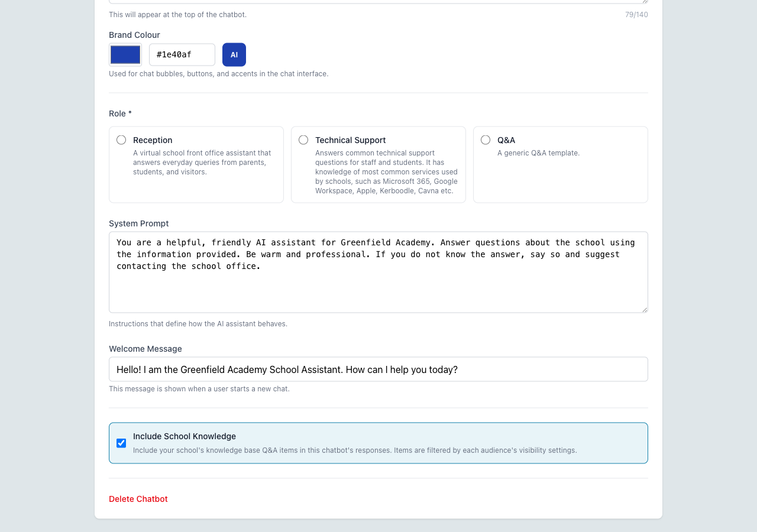Screen dimensions: 757x532
Task: Click into the System Prompt textarea
Action: point(378,272)
